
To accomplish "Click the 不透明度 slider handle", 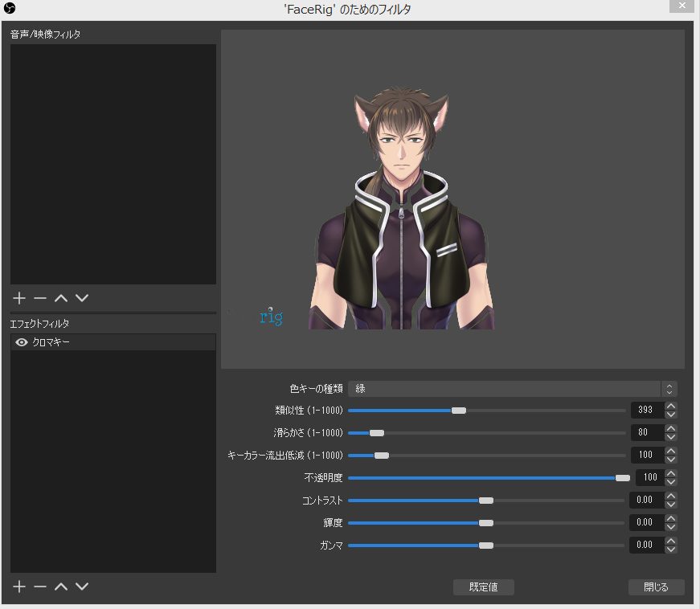I will pyautogui.click(x=623, y=478).
